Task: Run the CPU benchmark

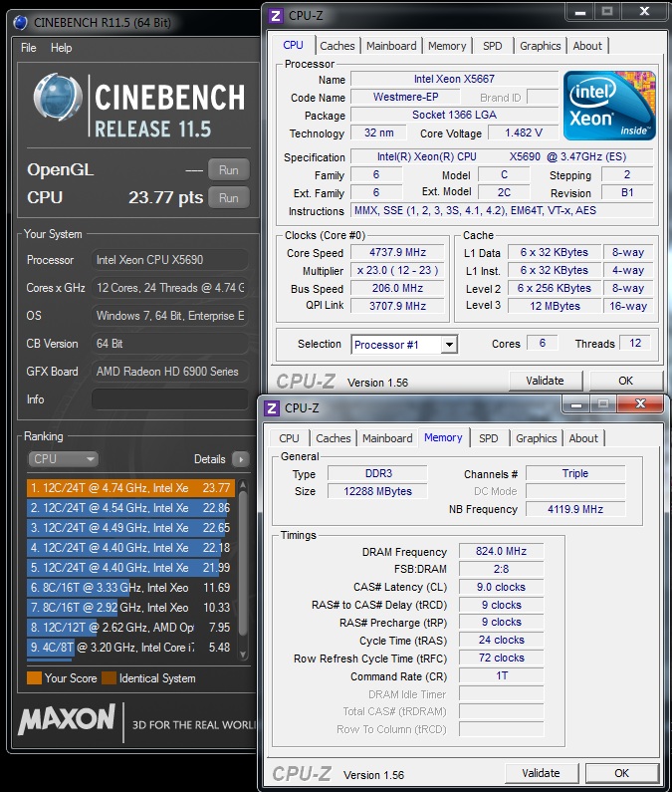Action: 229,197
